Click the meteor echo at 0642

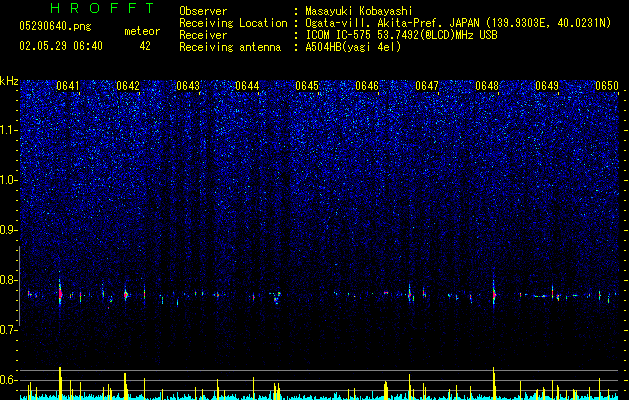pyautogui.click(x=126, y=294)
